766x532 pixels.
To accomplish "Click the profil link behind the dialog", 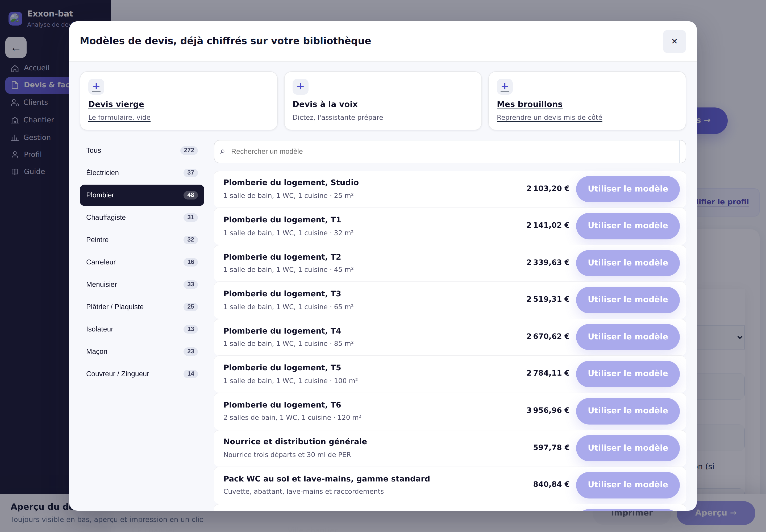I will [x=723, y=202].
